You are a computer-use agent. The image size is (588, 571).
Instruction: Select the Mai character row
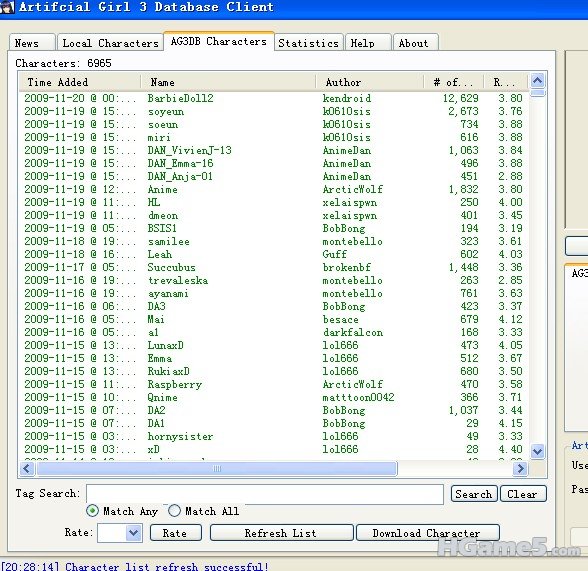(274, 319)
